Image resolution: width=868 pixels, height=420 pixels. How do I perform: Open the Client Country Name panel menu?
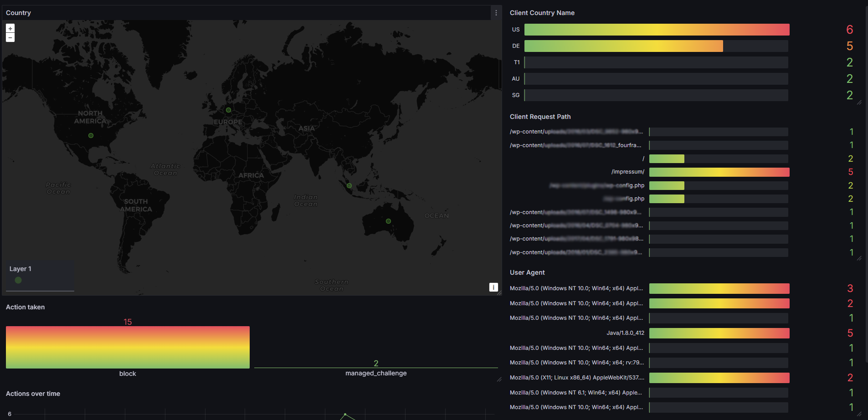pos(542,13)
